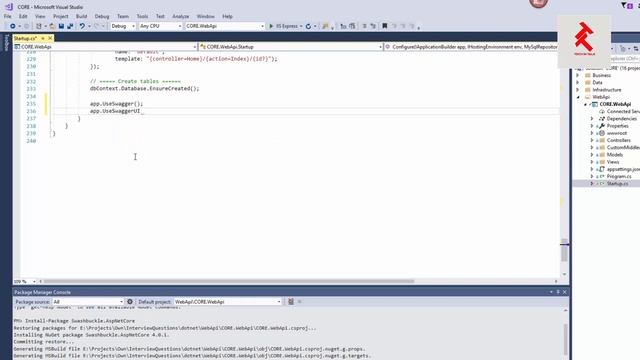Start debugging with IIS Express
The width and height of the screenshot is (640, 360).
coord(283,26)
